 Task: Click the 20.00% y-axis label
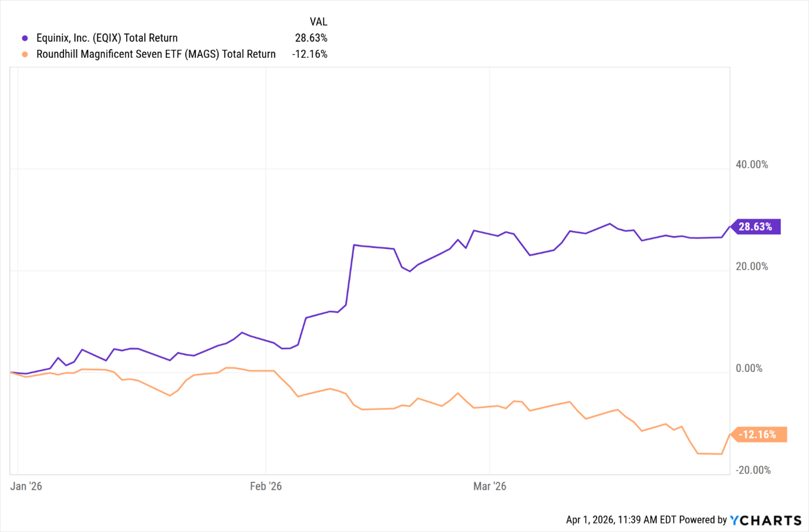[x=751, y=266]
